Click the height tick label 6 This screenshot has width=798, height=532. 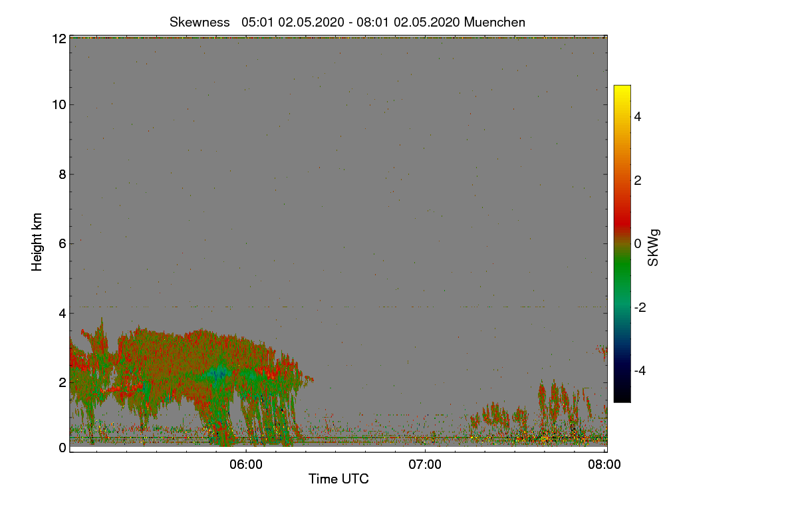[63, 243]
